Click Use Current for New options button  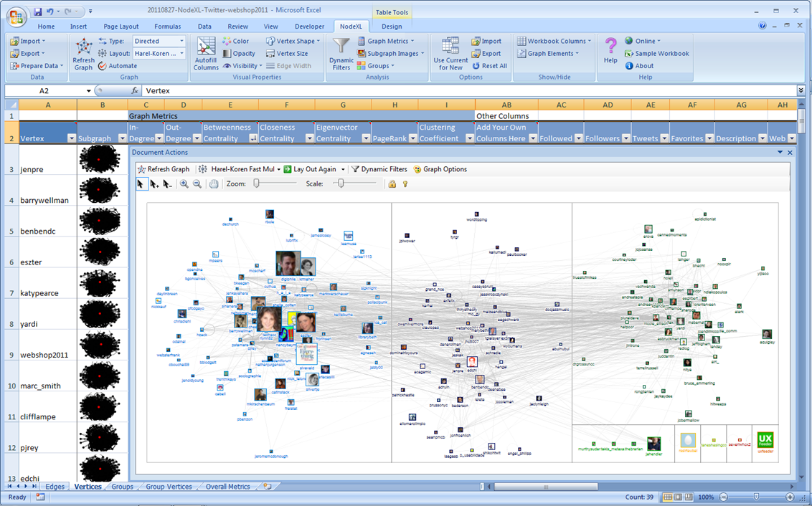click(x=450, y=54)
